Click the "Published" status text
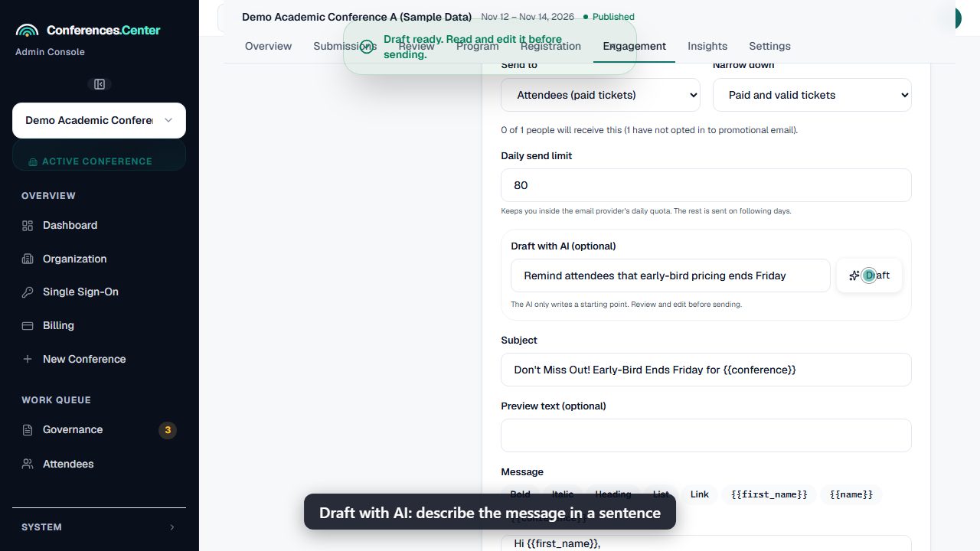Viewport: 980px width, 551px height. click(613, 17)
